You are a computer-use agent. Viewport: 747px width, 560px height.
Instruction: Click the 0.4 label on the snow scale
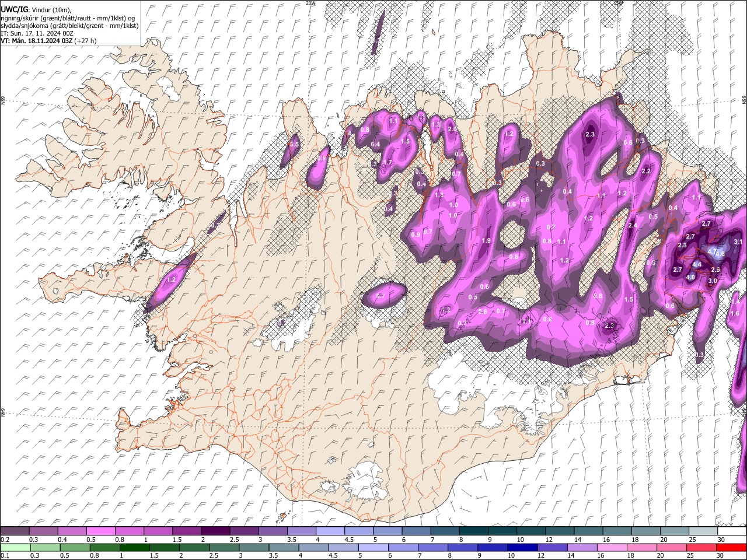coord(62,540)
